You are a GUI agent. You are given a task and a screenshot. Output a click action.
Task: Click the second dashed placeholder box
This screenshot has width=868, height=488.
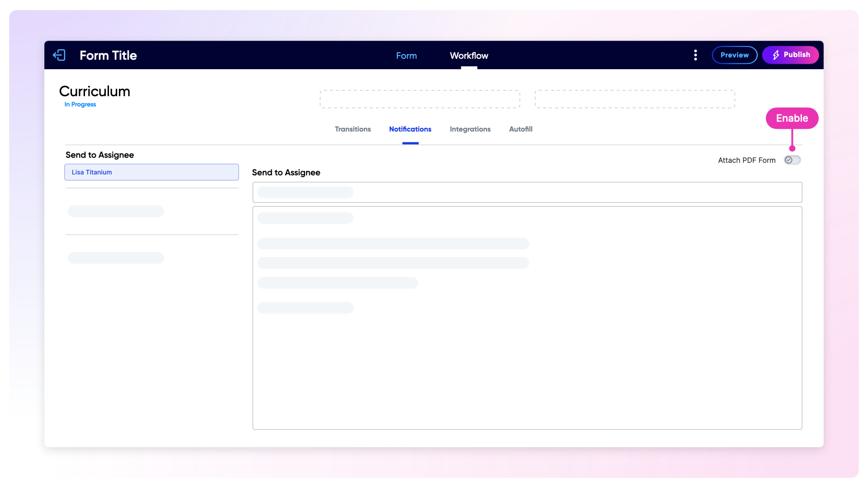point(634,99)
